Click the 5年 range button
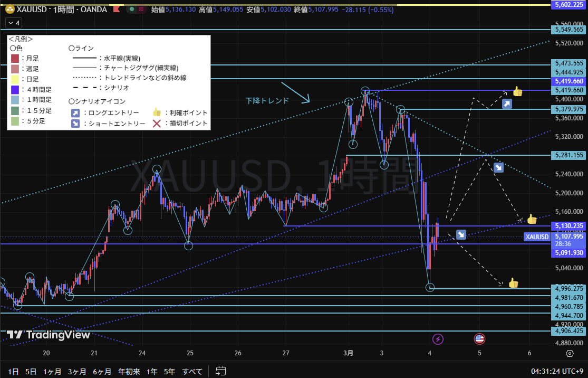This screenshot has height=378, width=588. 169,371
